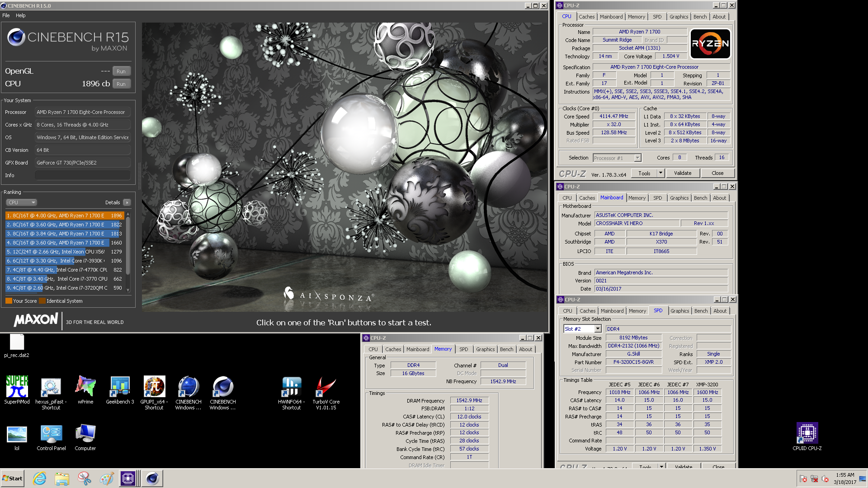The image size is (868, 488).
Task: Open the Cinebench Help menu
Action: [21, 15]
